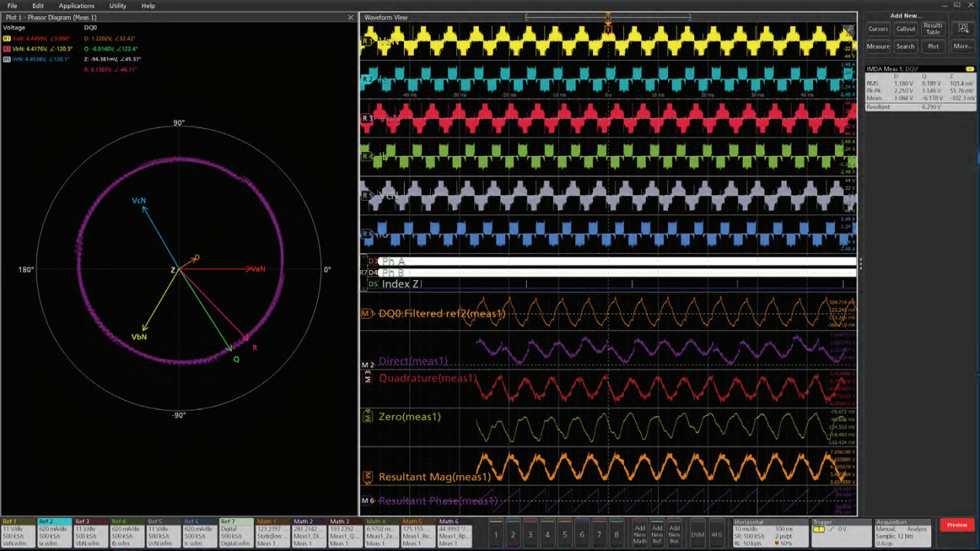
Task: Open the Math 6 badge
Action: [x=454, y=532]
